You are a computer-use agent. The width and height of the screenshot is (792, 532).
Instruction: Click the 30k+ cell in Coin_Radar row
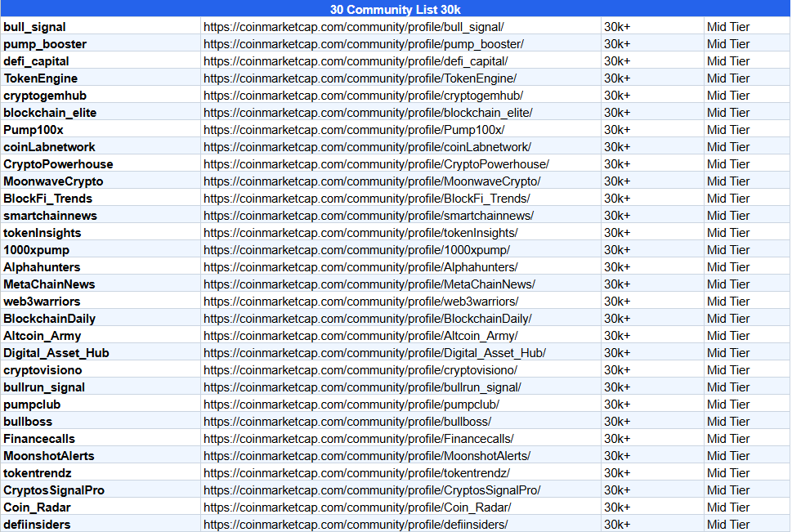click(x=652, y=507)
